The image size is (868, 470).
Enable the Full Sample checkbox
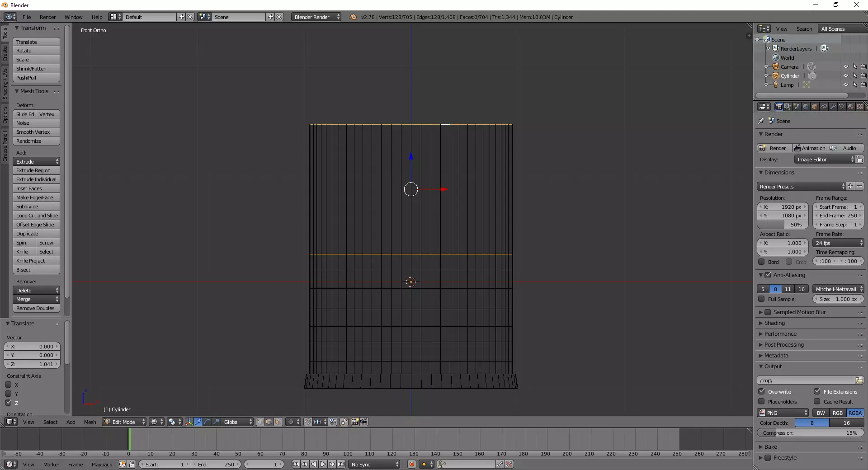(762, 299)
